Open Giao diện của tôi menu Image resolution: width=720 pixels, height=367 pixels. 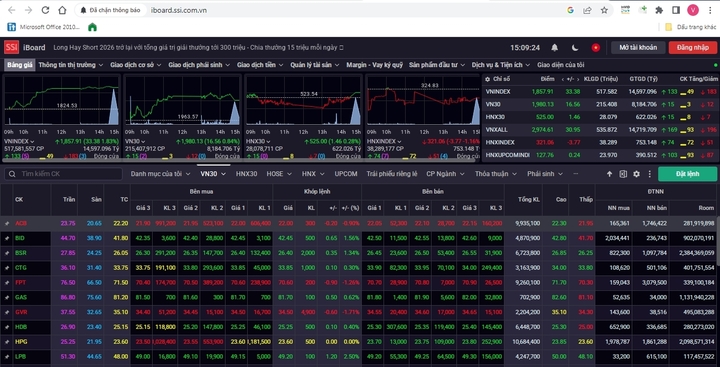561,65
